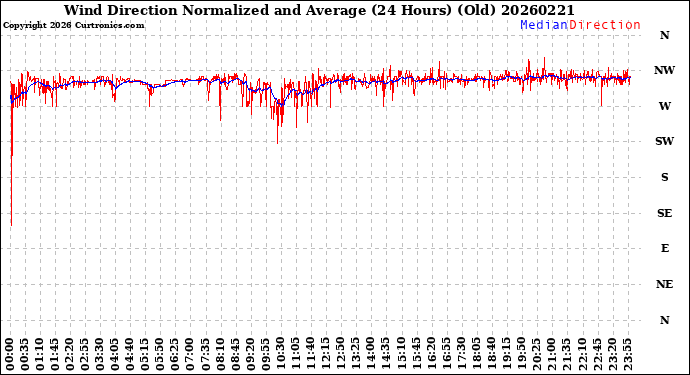Click the 11:05 time label

point(296,354)
